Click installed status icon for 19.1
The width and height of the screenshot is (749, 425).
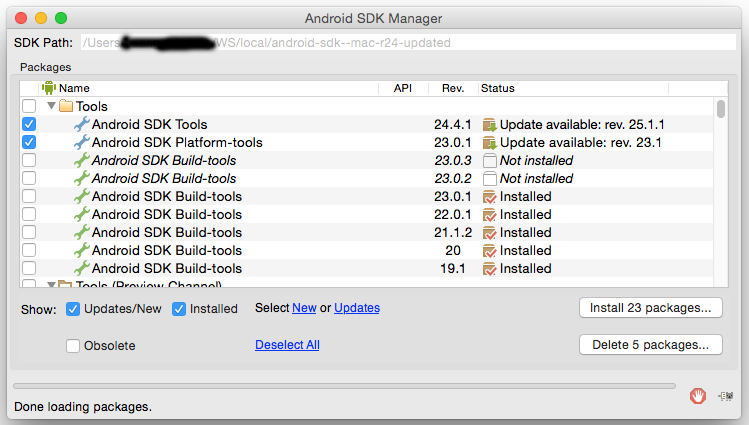point(490,269)
